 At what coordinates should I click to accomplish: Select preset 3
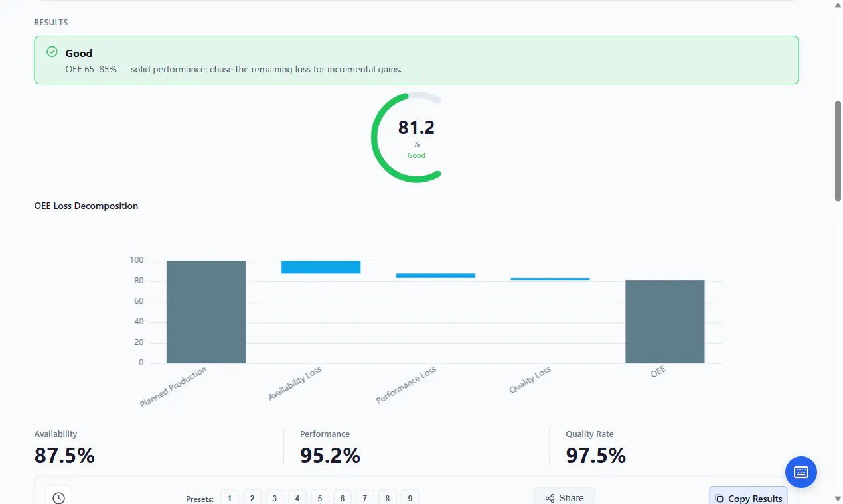coord(275,498)
